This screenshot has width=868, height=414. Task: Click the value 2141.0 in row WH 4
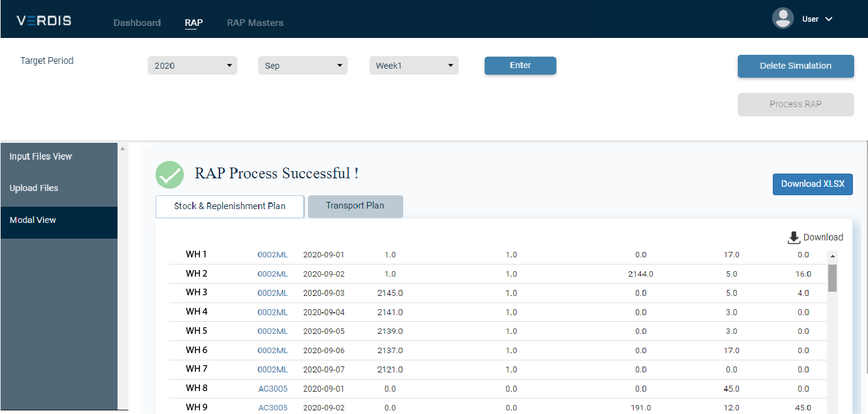(x=390, y=312)
